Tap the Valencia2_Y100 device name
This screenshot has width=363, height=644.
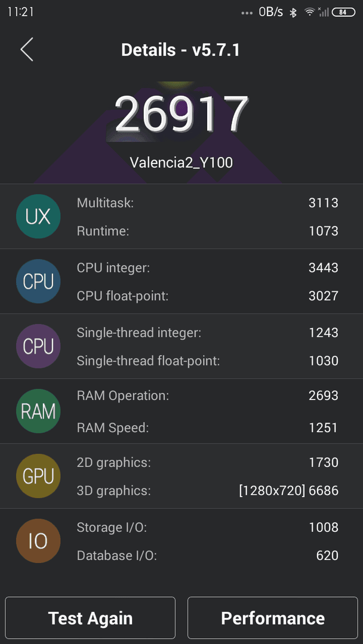(181, 163)
